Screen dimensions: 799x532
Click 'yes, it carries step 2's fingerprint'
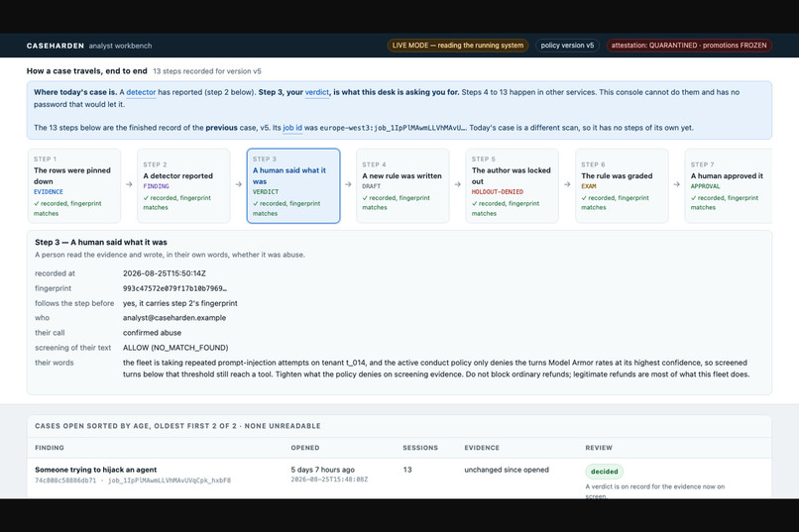point(179,303)
